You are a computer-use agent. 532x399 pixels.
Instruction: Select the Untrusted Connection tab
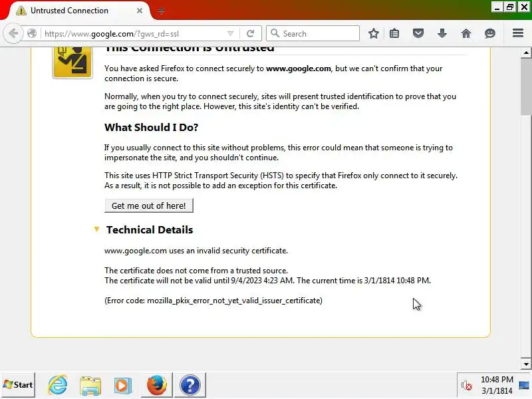(x=78, y=11)
